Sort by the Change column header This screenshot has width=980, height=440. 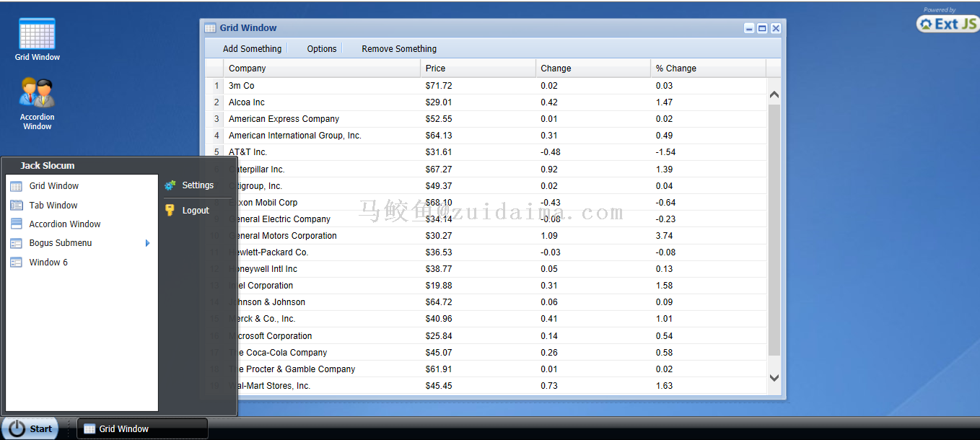tap(593, 69)
